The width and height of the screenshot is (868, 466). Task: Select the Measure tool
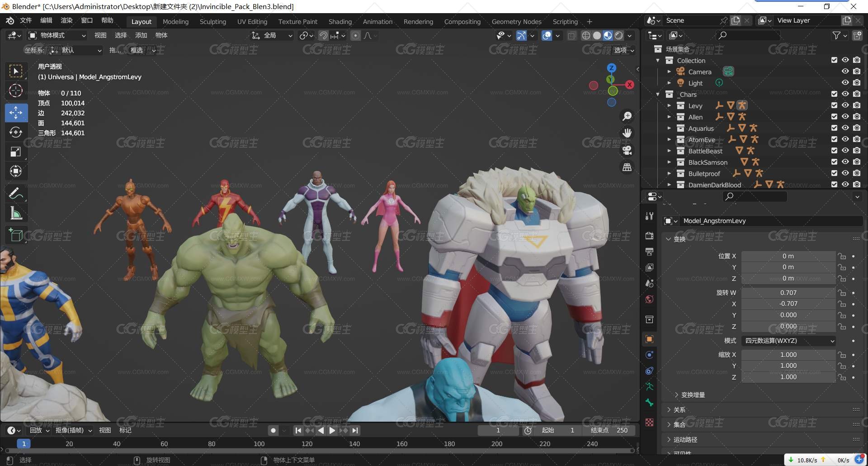pyautogui.click(x=16, y=213)
